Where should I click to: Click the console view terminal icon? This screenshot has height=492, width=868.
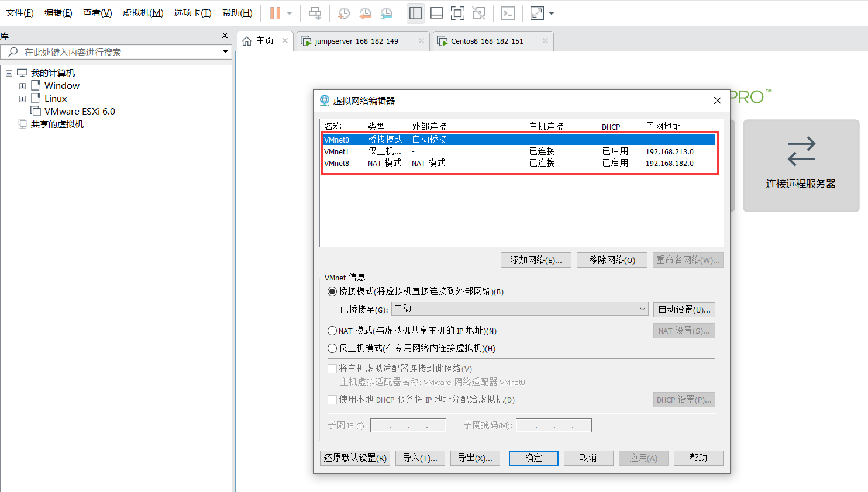tap(508, 13)
